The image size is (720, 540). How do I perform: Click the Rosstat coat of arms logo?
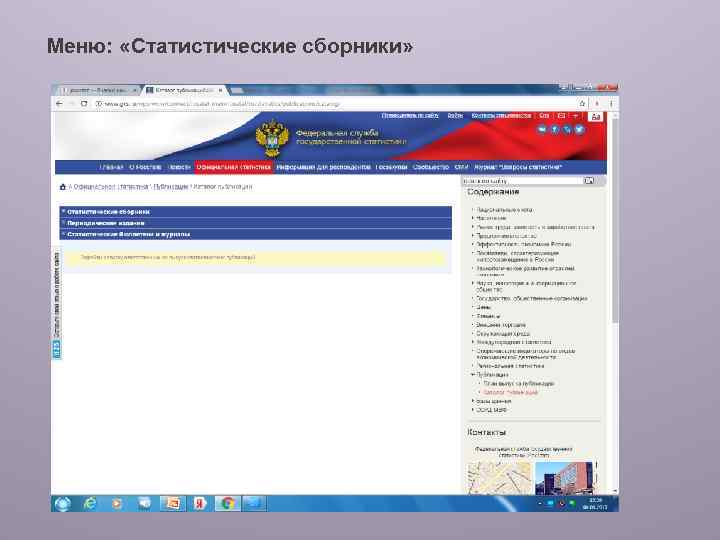[272, 139]
